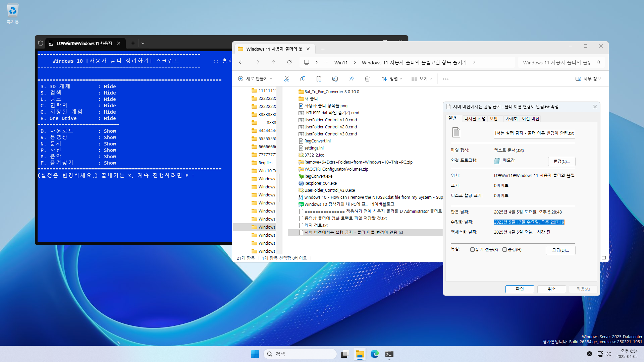Open the terminal tab dropdown arrow
Image resolution: width=644 pixels, height=362 pixels.
pos(143,43)
